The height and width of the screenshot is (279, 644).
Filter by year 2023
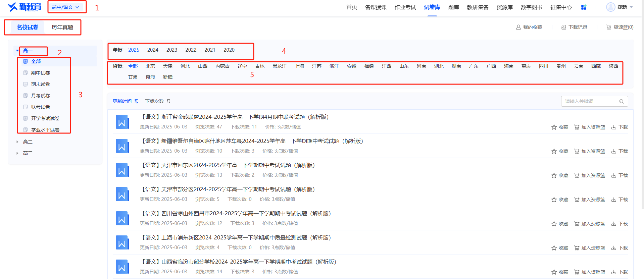pyautogui.click(x=172, y=50)
